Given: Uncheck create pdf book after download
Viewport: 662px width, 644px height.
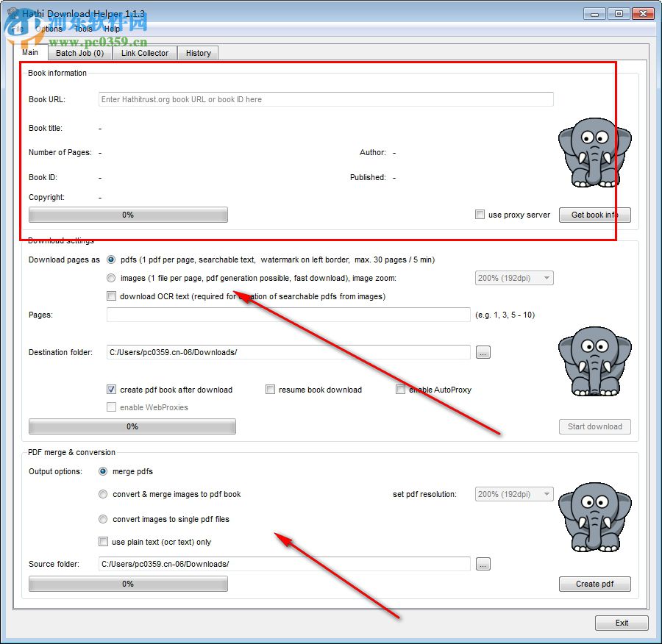Looking at the screenshot, I should (111, 390).
